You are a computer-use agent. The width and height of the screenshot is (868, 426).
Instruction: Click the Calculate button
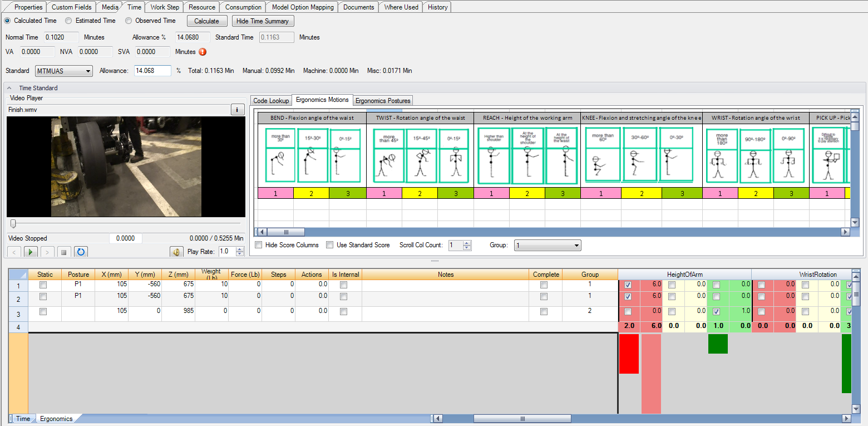point(206,21)
